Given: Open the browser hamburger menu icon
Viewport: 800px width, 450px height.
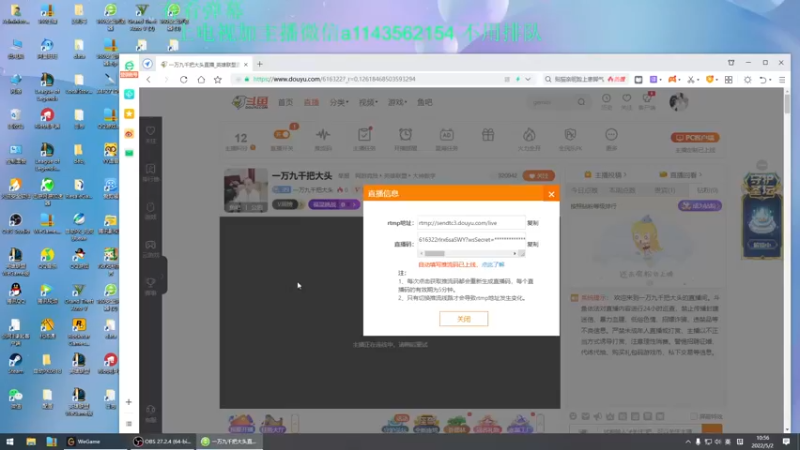Looking at the screenshot, I should pos(782,80).
